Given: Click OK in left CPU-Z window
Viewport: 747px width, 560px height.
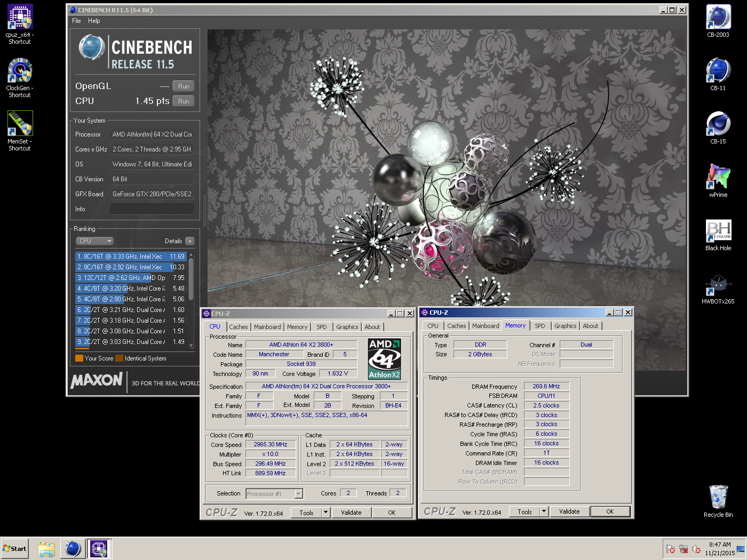Looking at the screenshot, I should 392,513.
